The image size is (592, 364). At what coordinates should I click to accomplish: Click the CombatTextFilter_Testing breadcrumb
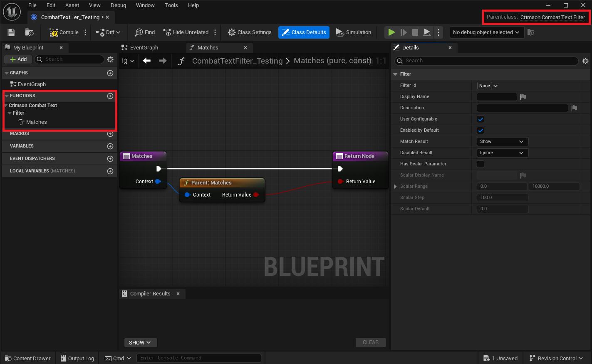pos(237,61)
